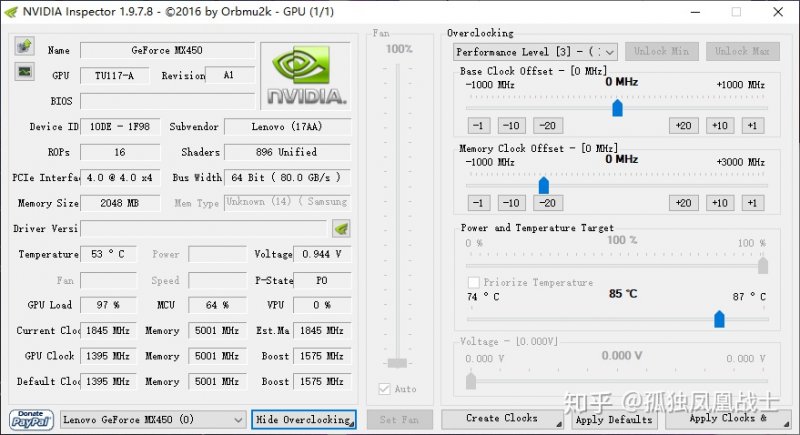Close the NVIDIA Inspector window
Image resolution: width=800 pixels, height=435 pixels.
(x=778, y=12)
